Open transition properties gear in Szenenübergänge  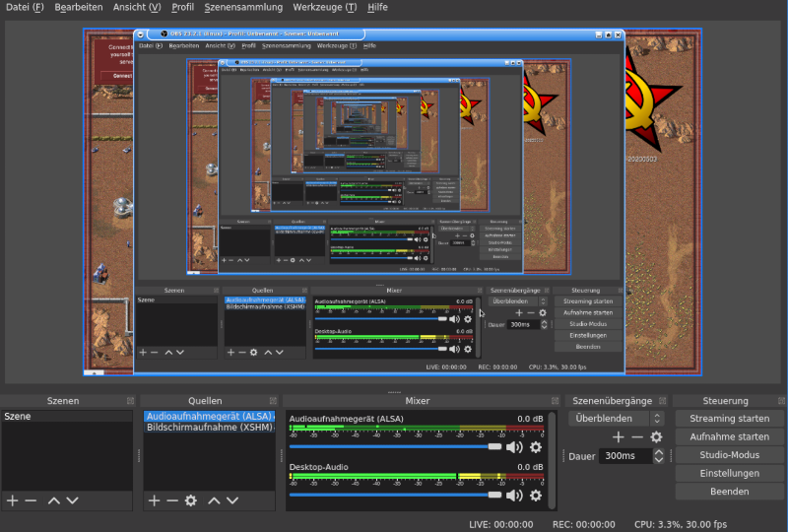tap(656, 437)
